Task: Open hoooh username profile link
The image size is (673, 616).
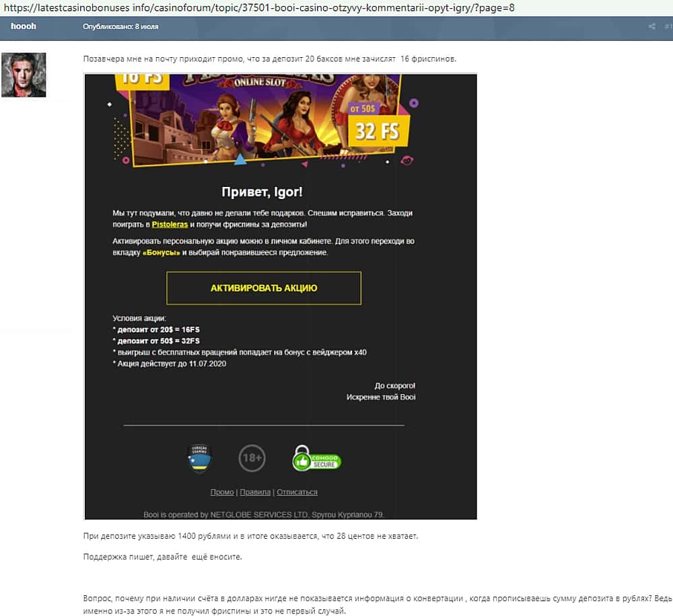Action: pos(24,26)
